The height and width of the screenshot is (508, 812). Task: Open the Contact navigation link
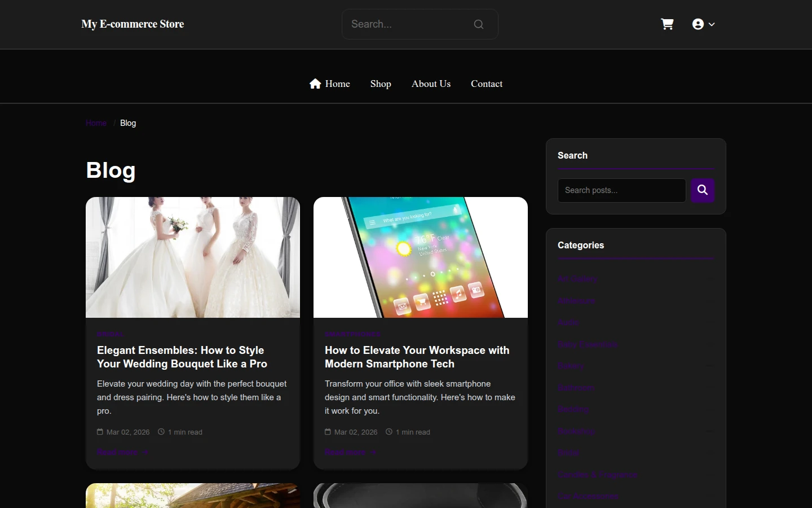click(x=487, y=84)
